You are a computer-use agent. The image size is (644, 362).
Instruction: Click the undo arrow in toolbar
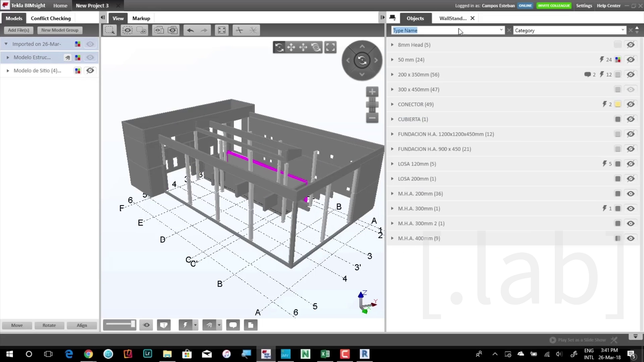click(x=190, y=30)
